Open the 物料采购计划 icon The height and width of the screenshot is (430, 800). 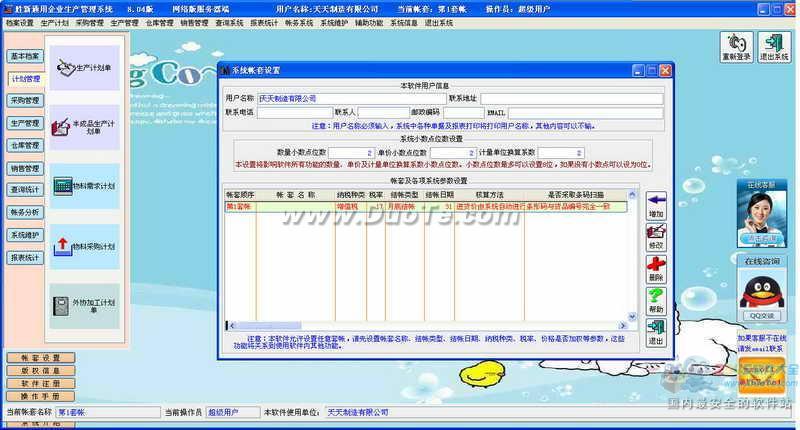click(84, 245)
